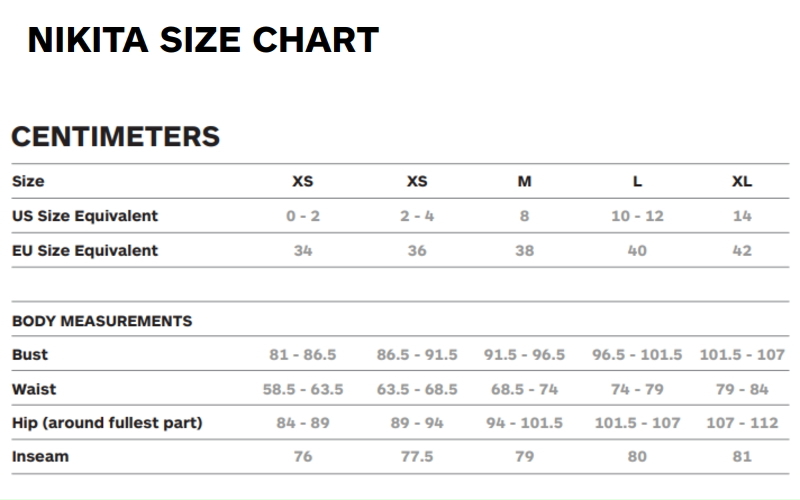Select US size value 0 - 2
Screen dimensions: 800x500
click(x=303, y=216)
